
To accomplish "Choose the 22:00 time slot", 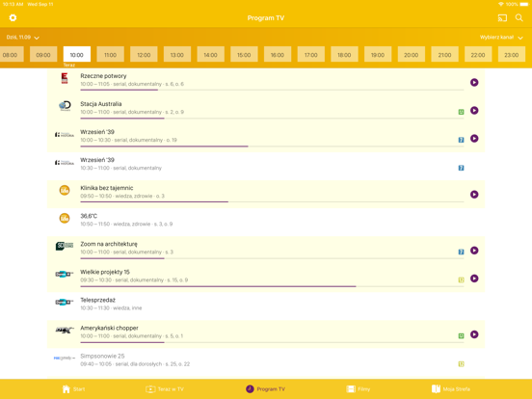I will [x=478, y=54].
